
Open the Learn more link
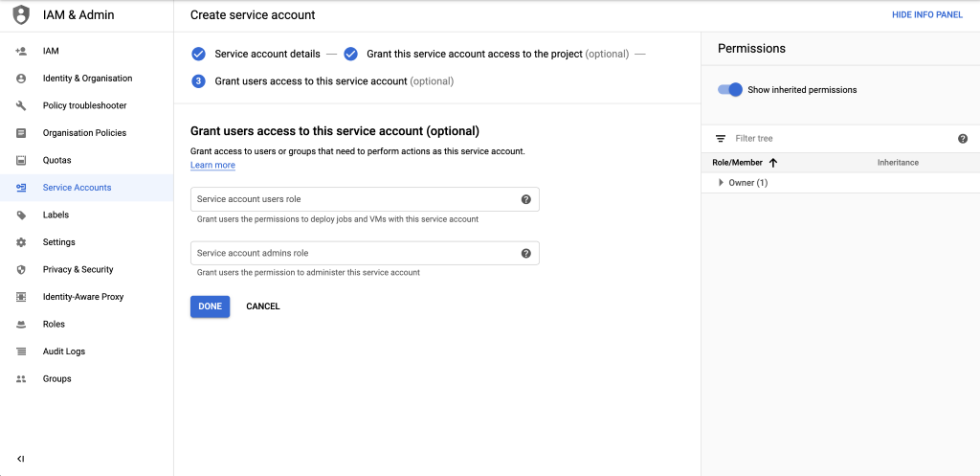coord(212,166)
